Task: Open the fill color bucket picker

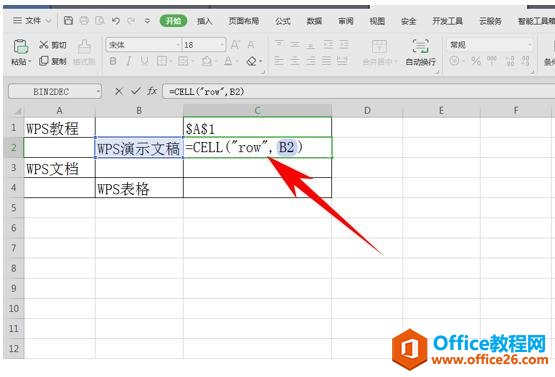Action: pyautogui.click(x=206, y=61)
